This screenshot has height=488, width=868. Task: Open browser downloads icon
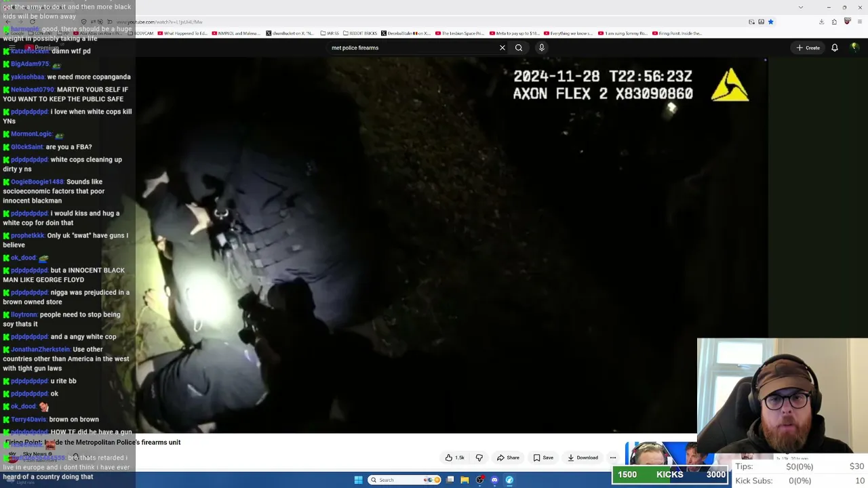tap(821, 22)
